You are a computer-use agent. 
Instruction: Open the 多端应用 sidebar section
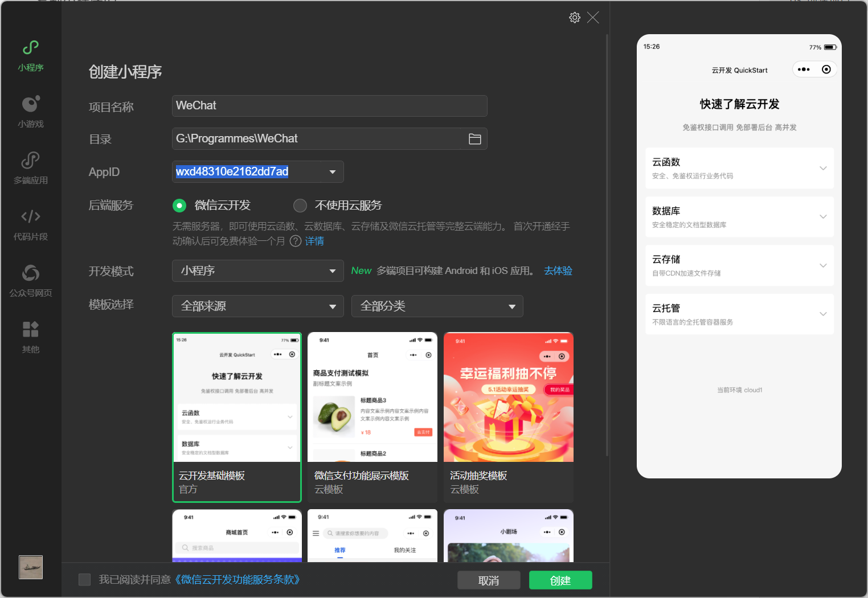tap(31, 169)
